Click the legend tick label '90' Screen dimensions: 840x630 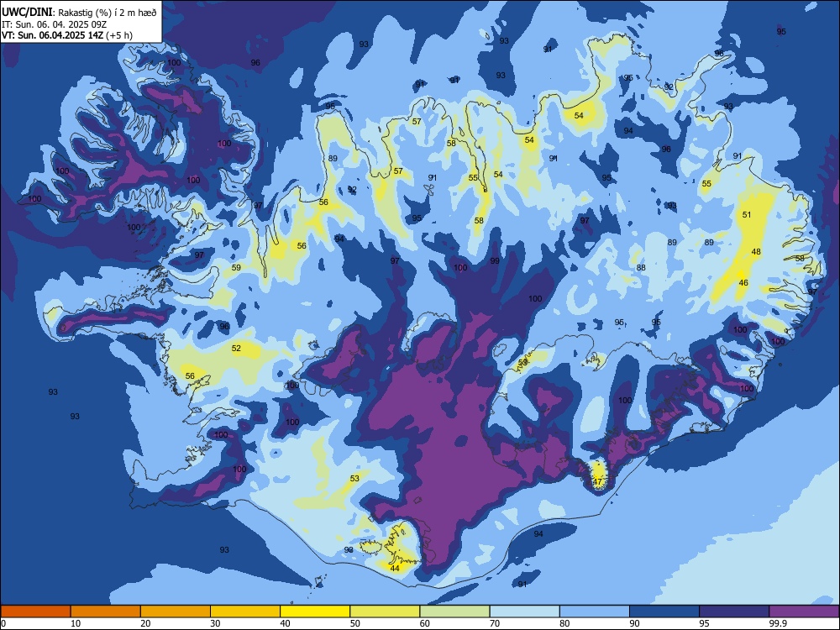(x=634, y=623)
